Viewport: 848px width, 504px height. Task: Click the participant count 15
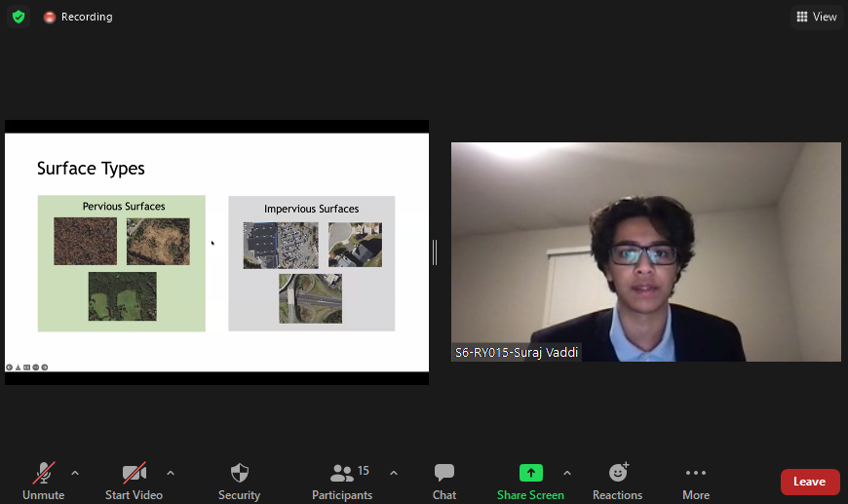(364, 471)
